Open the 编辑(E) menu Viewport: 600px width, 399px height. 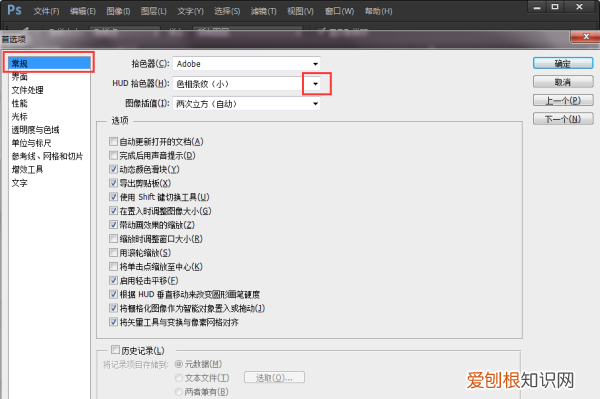83,11
